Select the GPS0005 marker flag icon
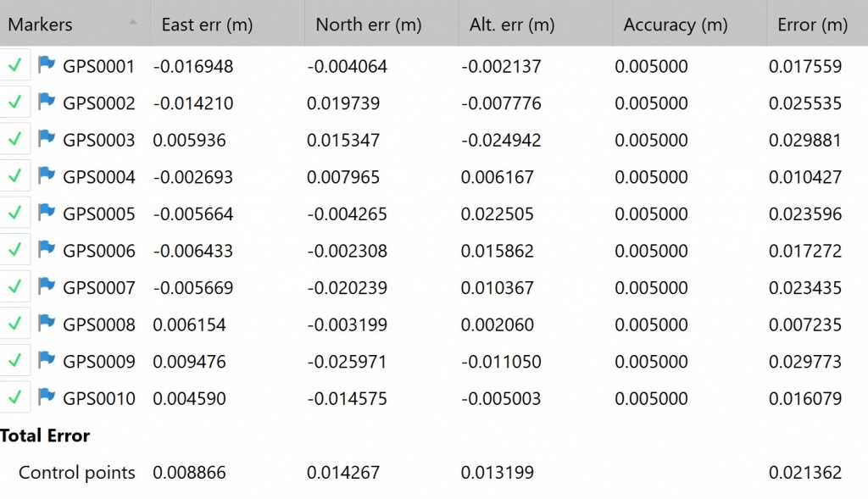Screen dimensions: 868x499 click(47, 213)
